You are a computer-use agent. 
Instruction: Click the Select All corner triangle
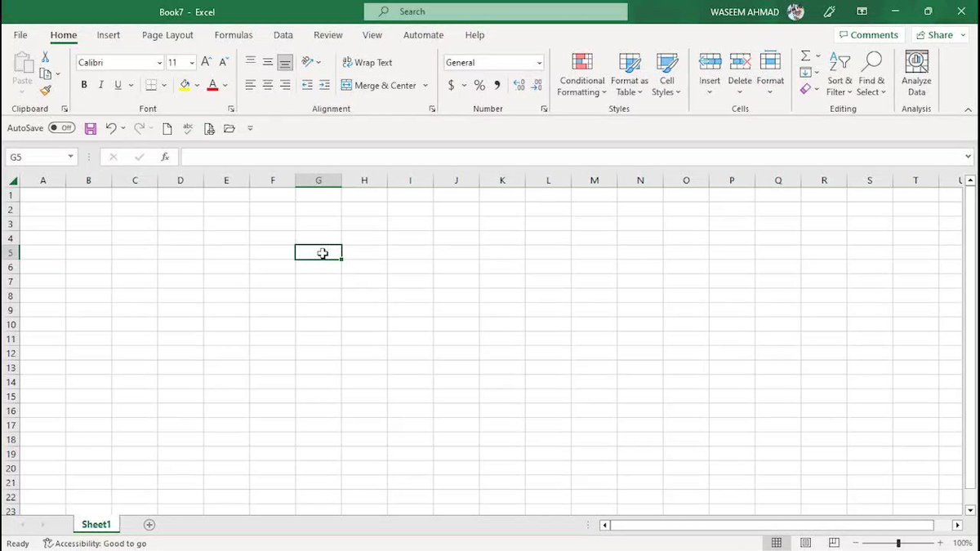click(13, 181)
